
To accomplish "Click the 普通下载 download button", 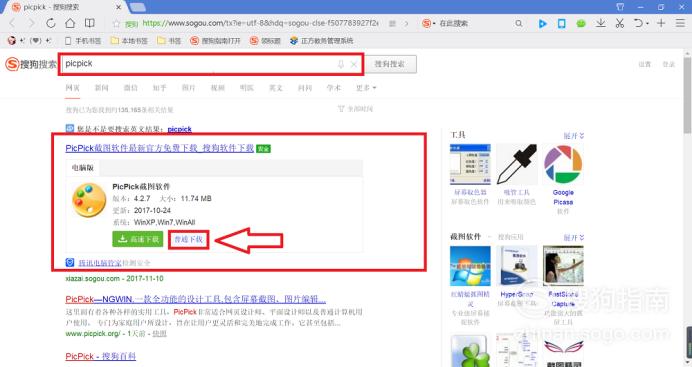I will point(188,240).
